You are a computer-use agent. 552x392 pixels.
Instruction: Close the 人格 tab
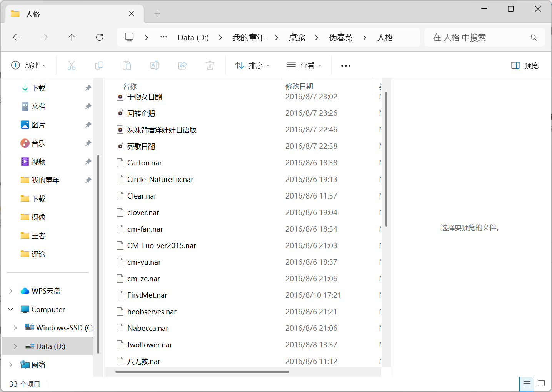pyautogui.click(x=132, y=14)
